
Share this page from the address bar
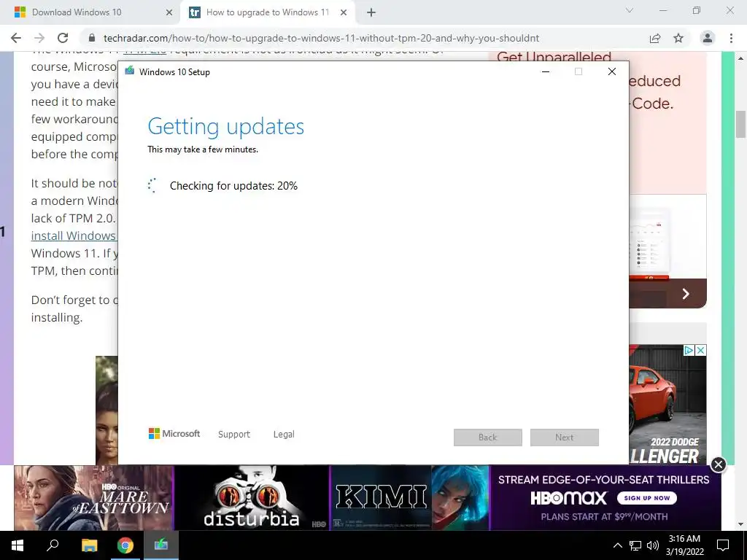pos(655,38)
